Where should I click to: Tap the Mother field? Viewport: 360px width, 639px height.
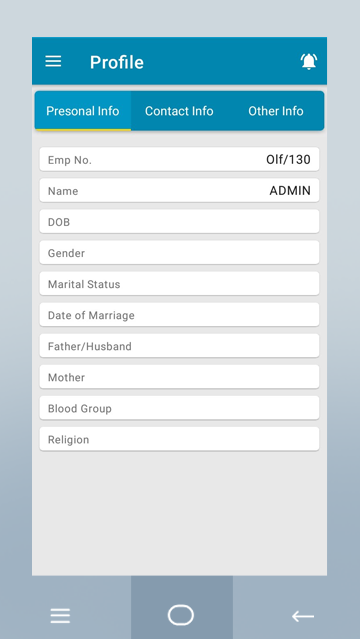179,377
